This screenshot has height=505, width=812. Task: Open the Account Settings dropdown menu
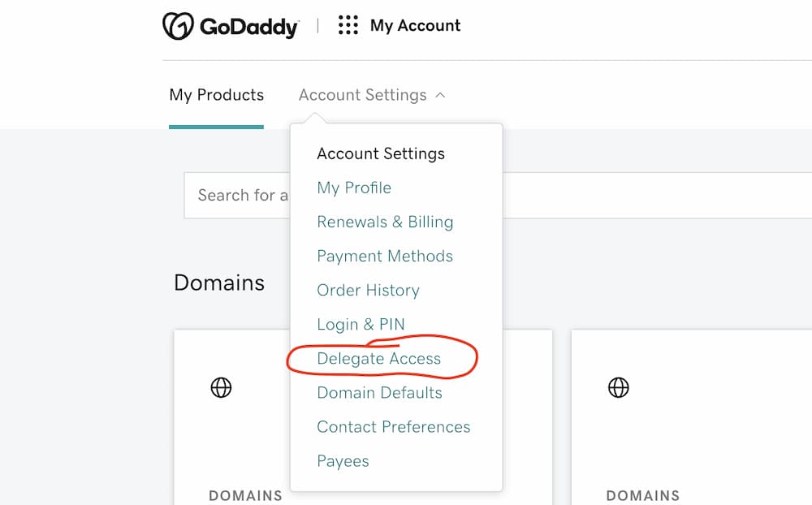pos(372,95)
